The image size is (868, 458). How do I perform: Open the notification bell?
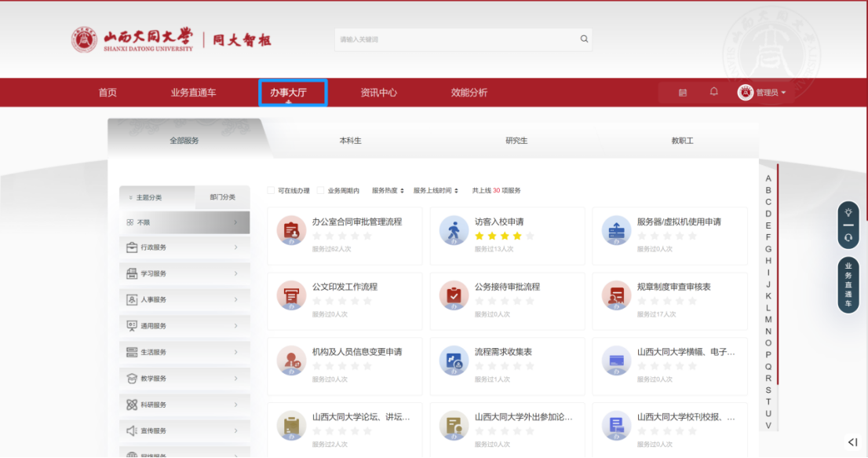[713, 92]
